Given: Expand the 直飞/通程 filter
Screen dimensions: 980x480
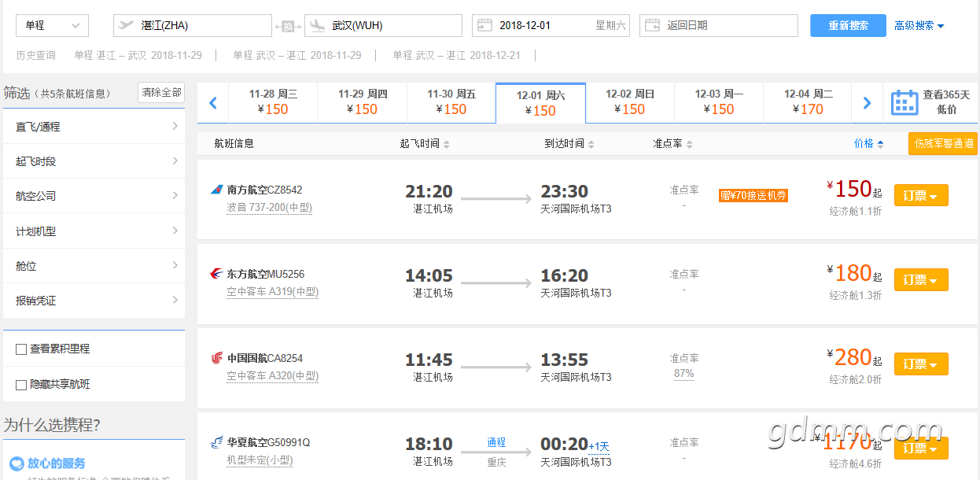Looking at the screenshot, I should coord(94,127).
